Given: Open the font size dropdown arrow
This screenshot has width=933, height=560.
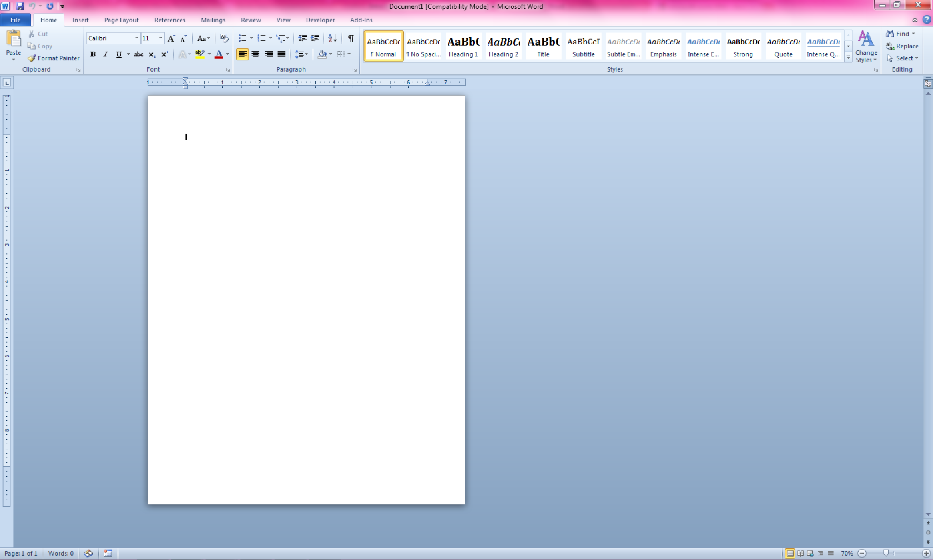Looking at the screenshot, I should 161,38.
